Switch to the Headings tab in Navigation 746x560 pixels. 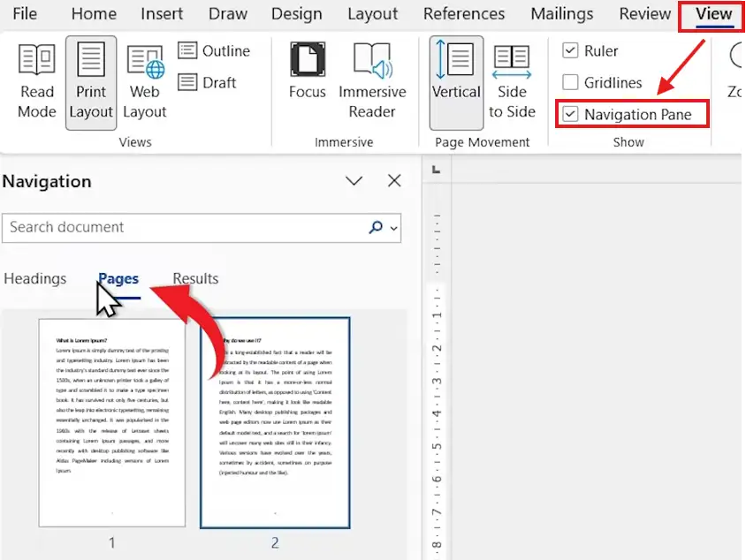tap(35, 278)
